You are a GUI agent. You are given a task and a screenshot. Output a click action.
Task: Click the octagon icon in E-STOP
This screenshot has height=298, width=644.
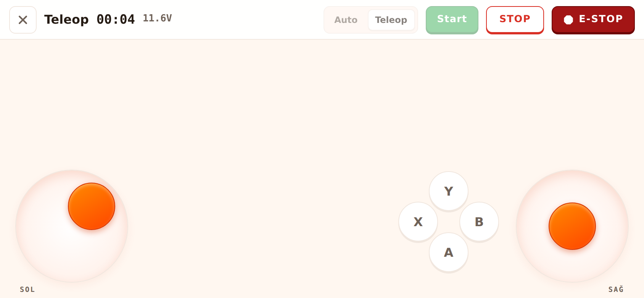click(568, 19)
